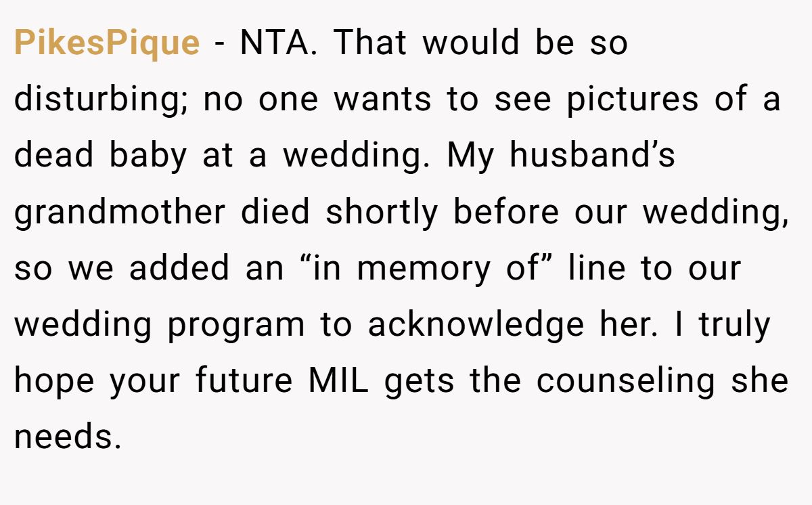
Task: Click the word 'husband's' in the comment
Action: click(592, 156)
